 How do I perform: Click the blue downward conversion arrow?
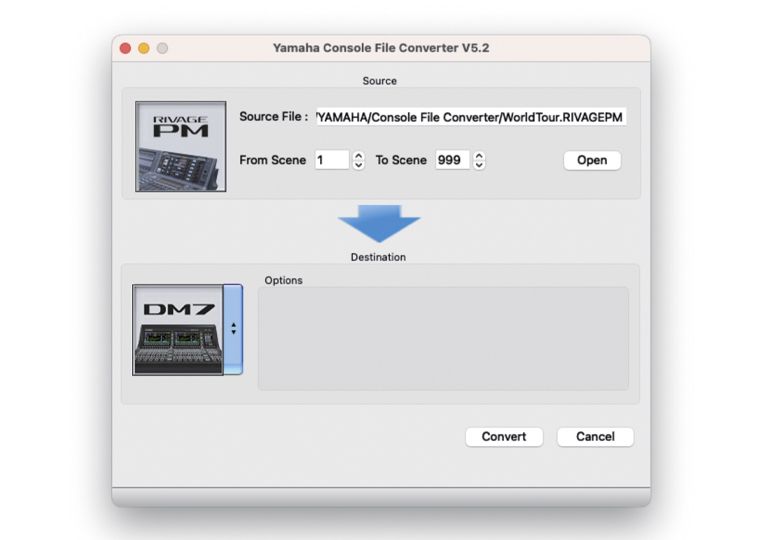coord(379,223)
